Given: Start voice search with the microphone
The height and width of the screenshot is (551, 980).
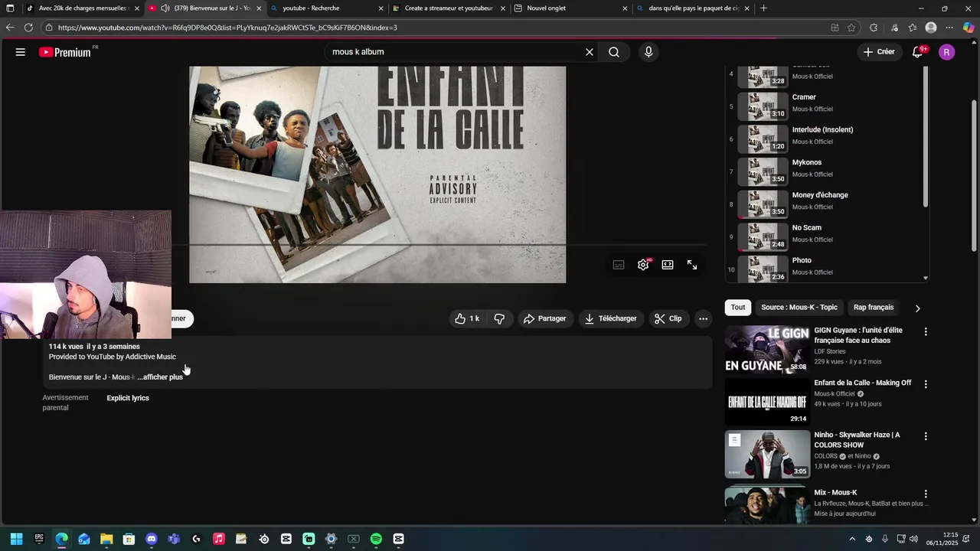Looking at the screenshot, I should pos(648,52).
